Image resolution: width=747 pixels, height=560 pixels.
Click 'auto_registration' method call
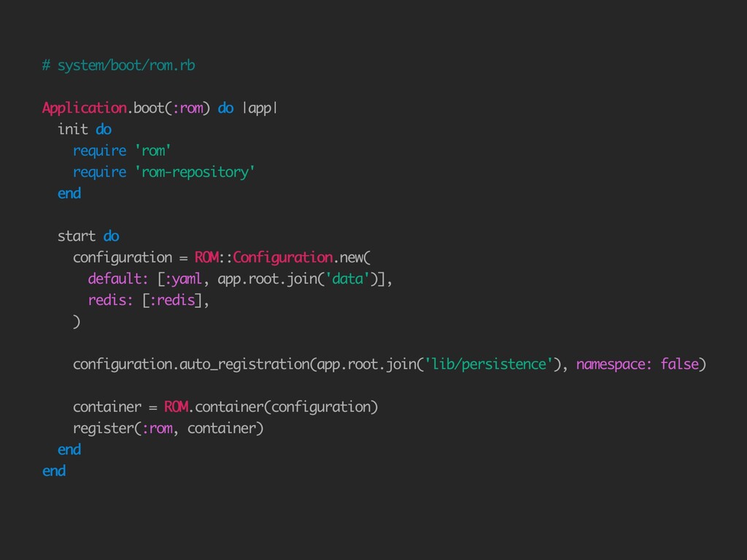244,365
